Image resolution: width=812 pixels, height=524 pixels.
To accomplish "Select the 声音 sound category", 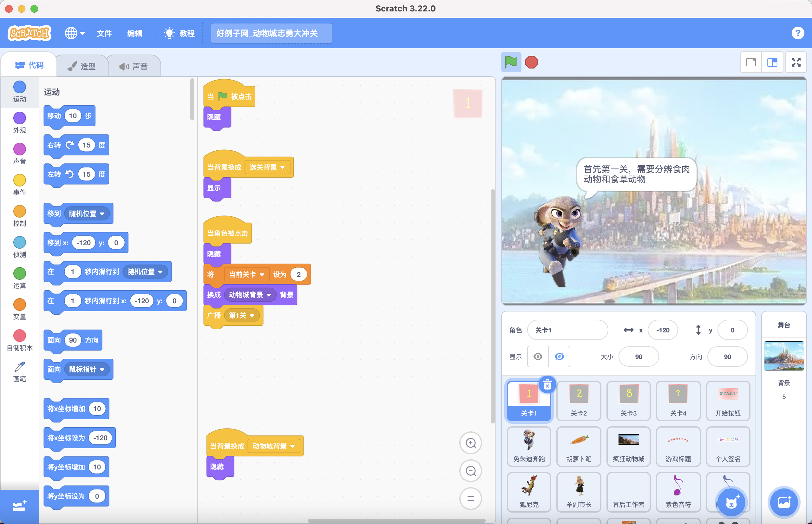I will (x=19, y=154).
